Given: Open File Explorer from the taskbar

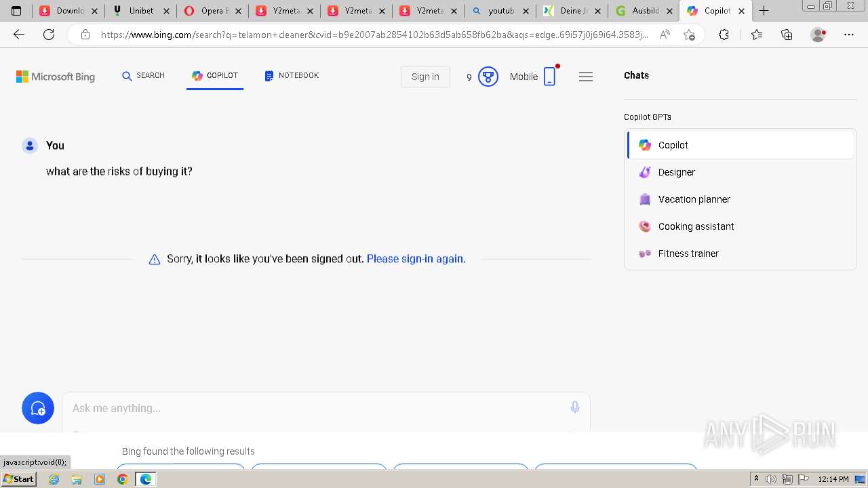Looking at the screenshot, I should tap(77, 479).
